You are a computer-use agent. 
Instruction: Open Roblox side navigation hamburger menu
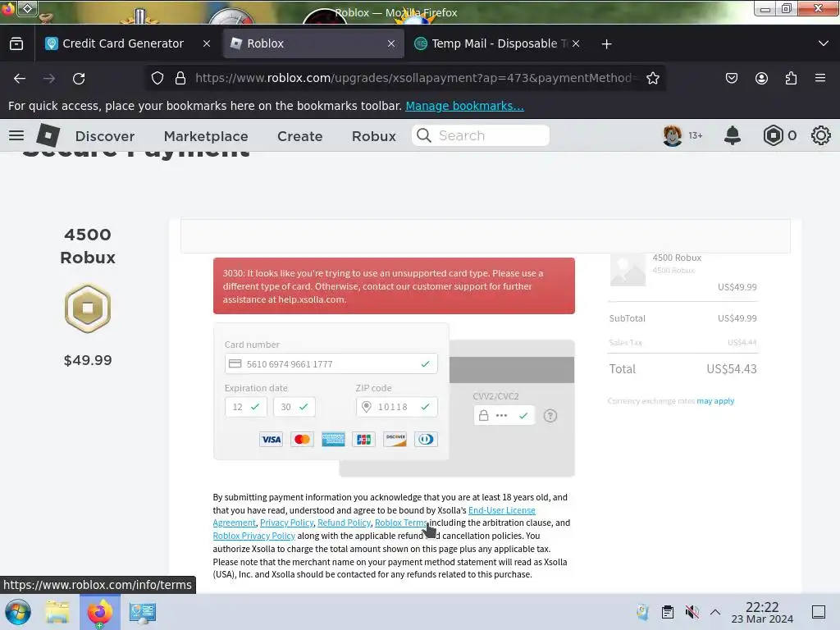click(x=16, y=135)
